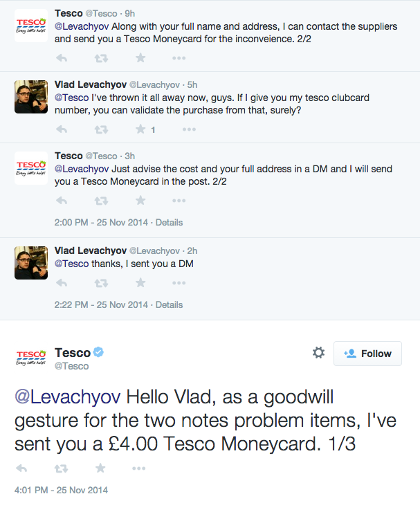Click the @Levachyov mention in main tweet
The image size is (420, 512).
(68, 397)
